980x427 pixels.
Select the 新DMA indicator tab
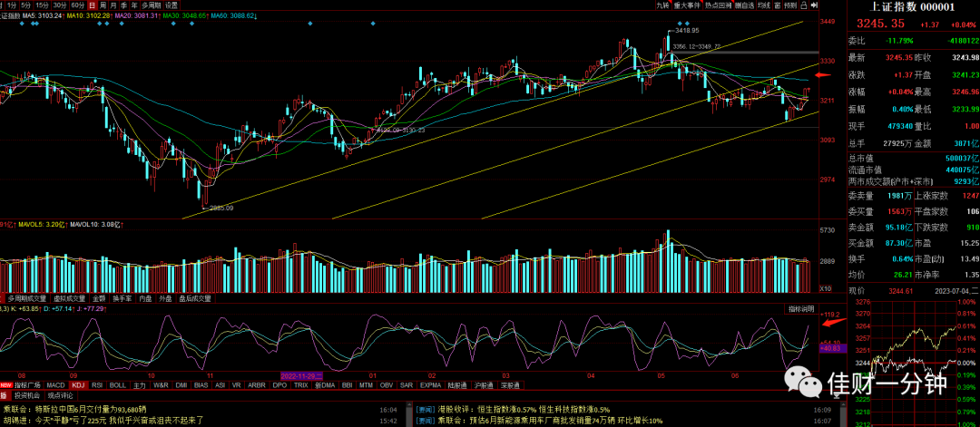pyautogui.click(x=325, y=385)
